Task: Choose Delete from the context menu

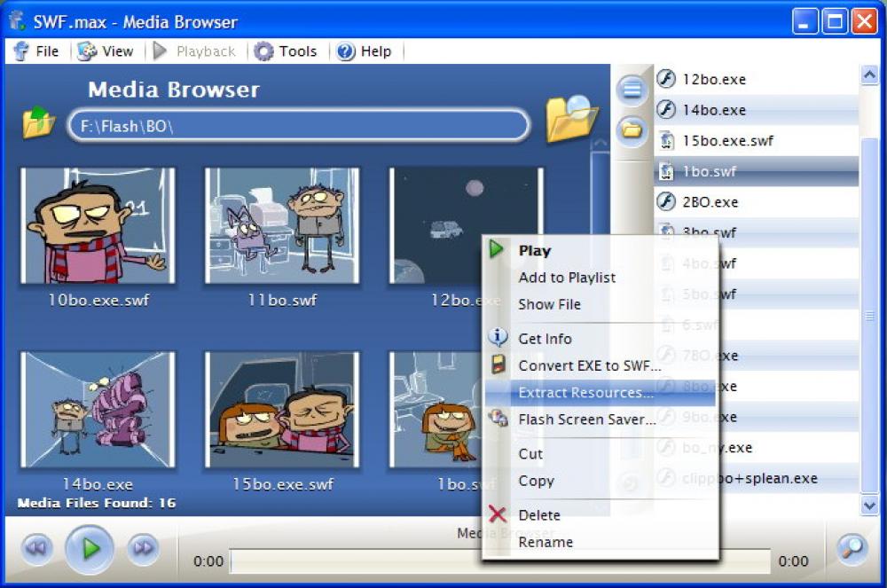Action: (x=540, y=515)
